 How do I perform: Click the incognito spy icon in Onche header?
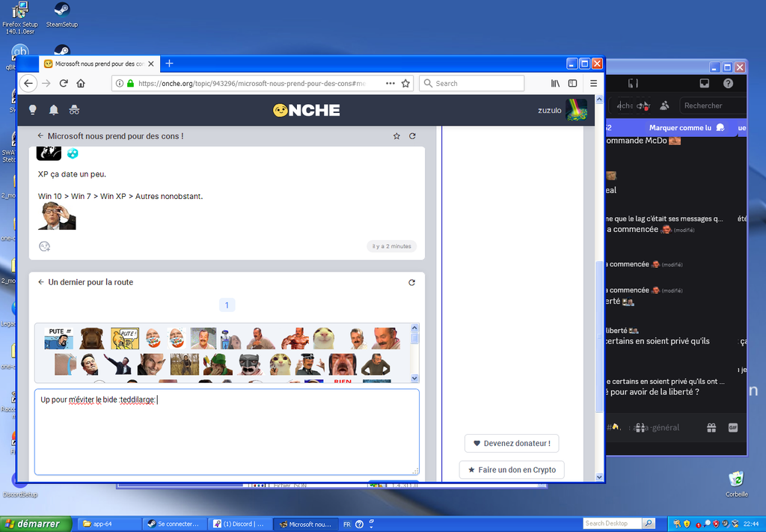pyautogui.click(x=74, y=110)
